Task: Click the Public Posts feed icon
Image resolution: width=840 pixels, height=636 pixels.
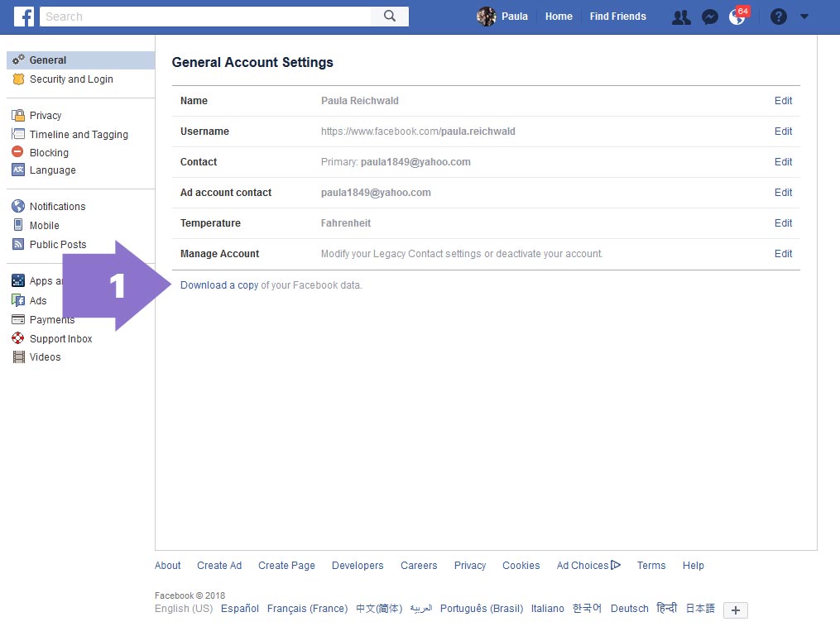Action: point(18,244)
